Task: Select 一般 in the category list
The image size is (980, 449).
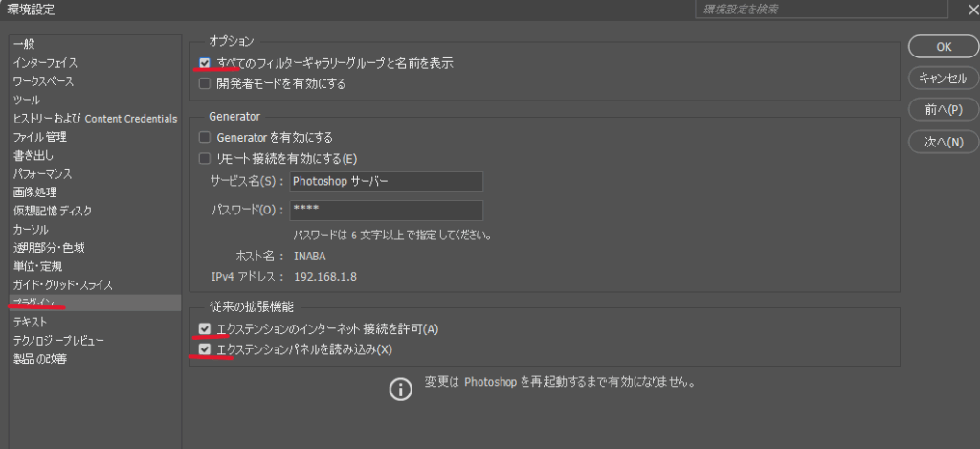Action: [25, 44]
